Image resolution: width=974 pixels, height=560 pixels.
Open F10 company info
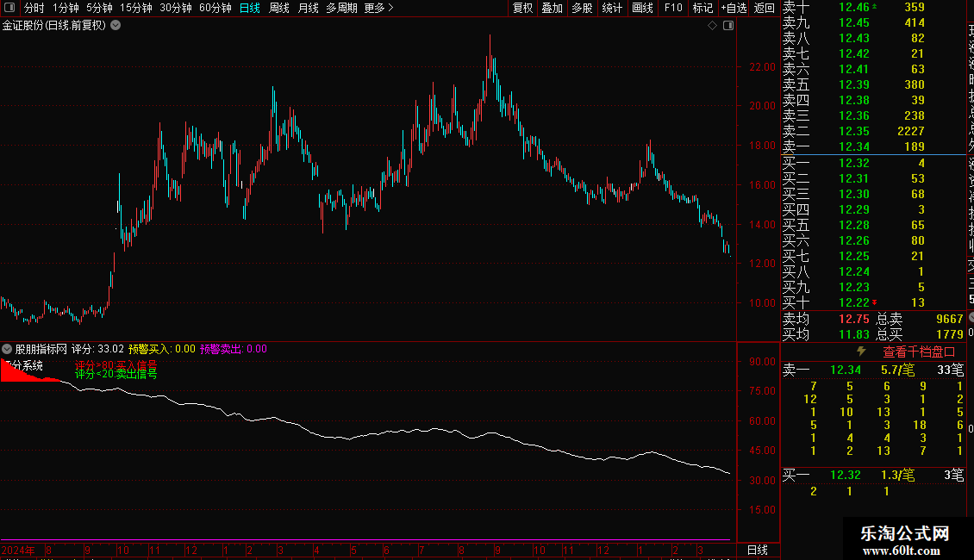coord(672,8)
